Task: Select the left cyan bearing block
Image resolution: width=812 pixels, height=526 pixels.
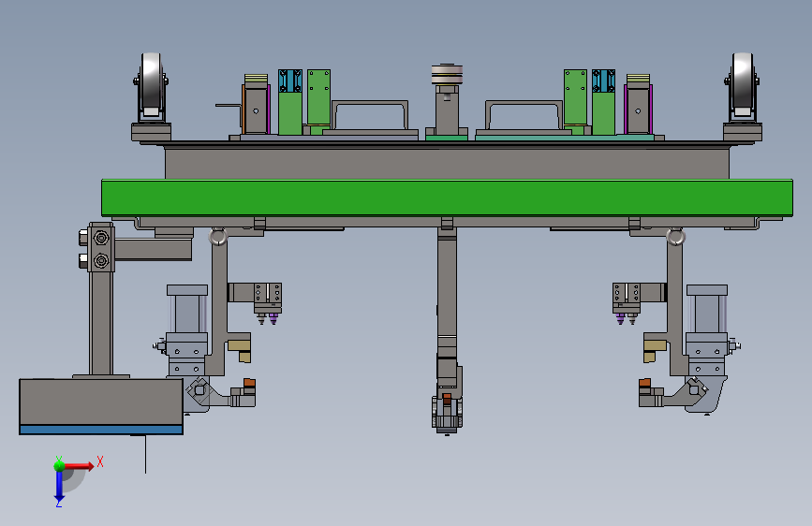Action: coord(290,80)
